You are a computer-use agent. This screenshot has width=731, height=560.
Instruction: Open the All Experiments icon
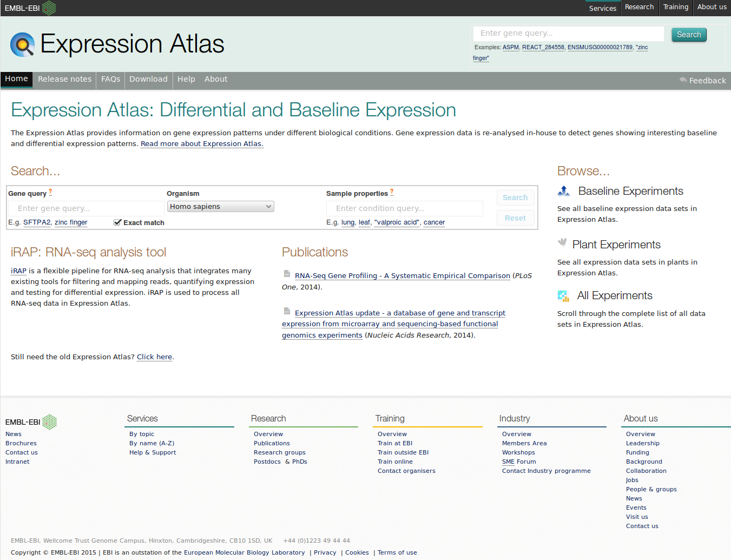pos(563,296)
